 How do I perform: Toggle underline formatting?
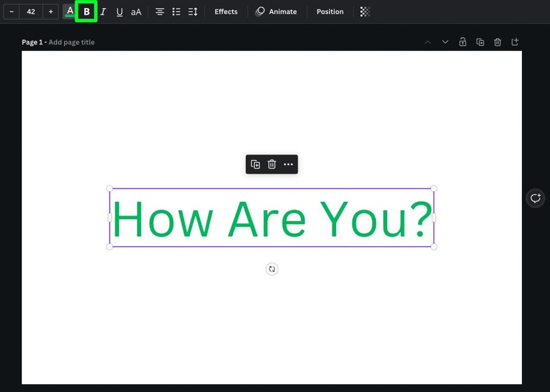tap(119, 12)
